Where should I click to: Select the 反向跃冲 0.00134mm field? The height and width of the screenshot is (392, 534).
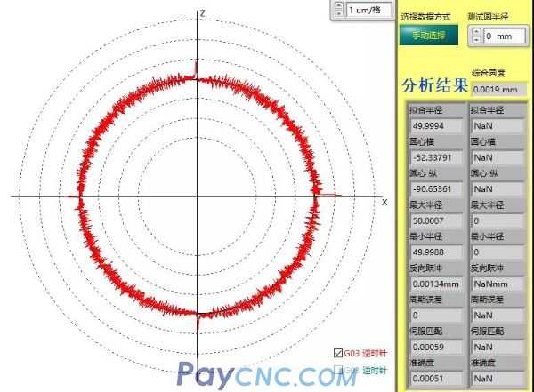tap(431, 283)
